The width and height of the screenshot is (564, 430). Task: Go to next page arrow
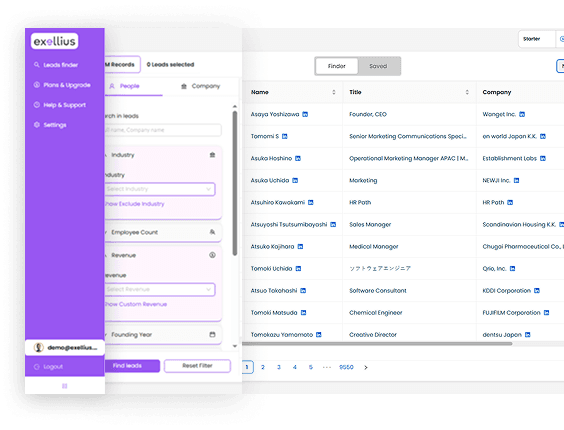[x=366, y=367]
